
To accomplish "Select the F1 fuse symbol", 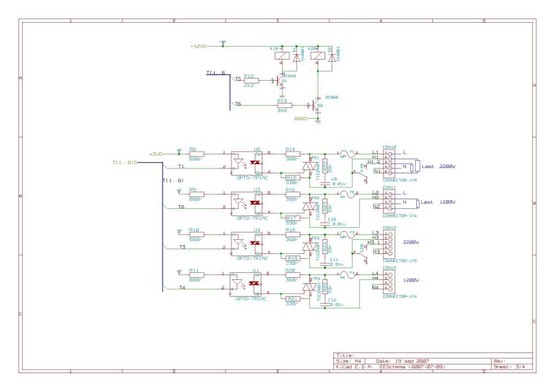I will click(x=348, y=154).
